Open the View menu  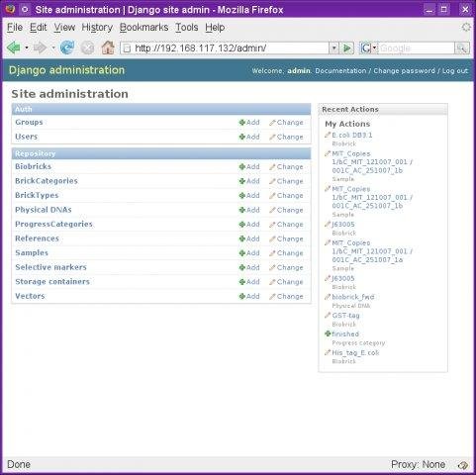tap(64, 28)
